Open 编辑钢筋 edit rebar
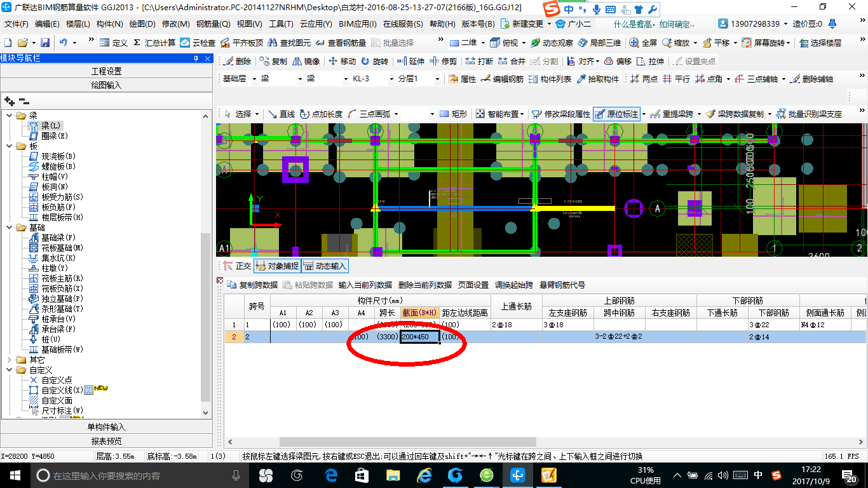Viewport: 868px width, 488px height. (502, 79)
